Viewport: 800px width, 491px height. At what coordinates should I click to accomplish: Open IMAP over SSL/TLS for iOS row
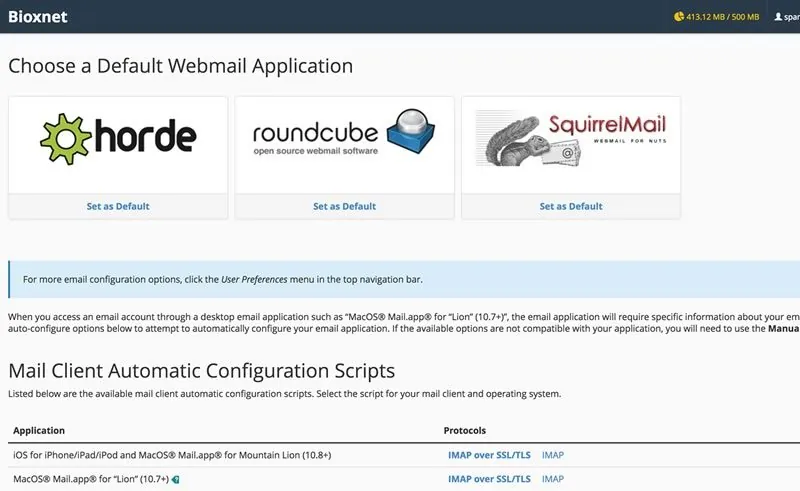[490, 455]
